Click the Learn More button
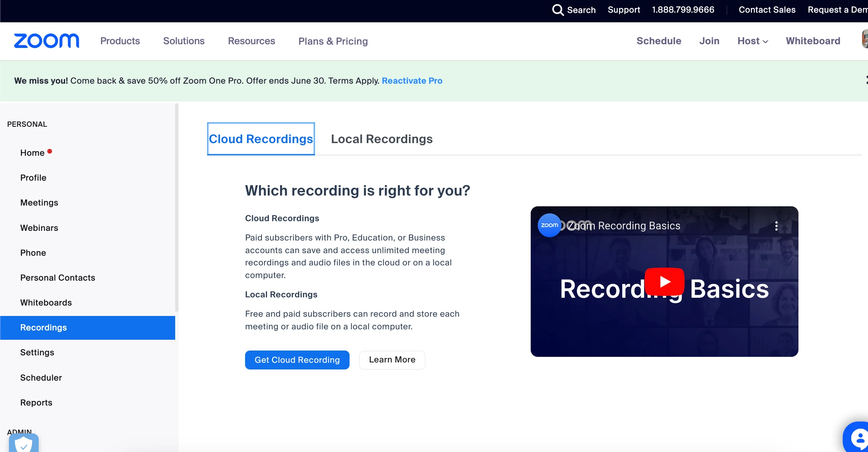The height and width of the screenshot is (452, 868). tap(392, 360)
